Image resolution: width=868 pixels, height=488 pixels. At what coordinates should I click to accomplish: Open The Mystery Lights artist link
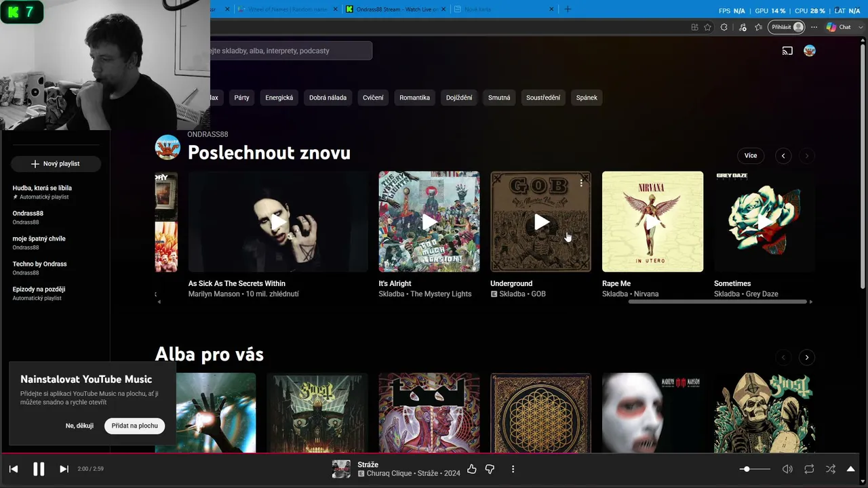(441, 294)
